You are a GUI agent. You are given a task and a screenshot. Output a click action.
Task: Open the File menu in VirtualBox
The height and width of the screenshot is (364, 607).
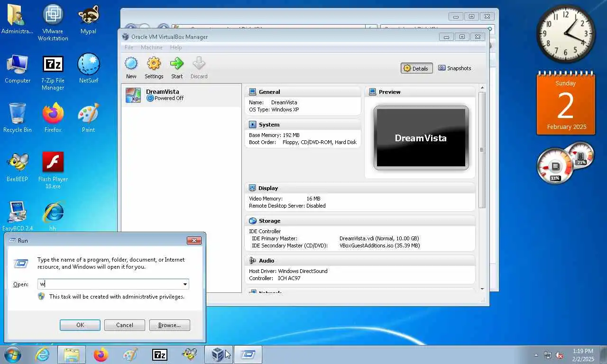click(x=129, y=47)
